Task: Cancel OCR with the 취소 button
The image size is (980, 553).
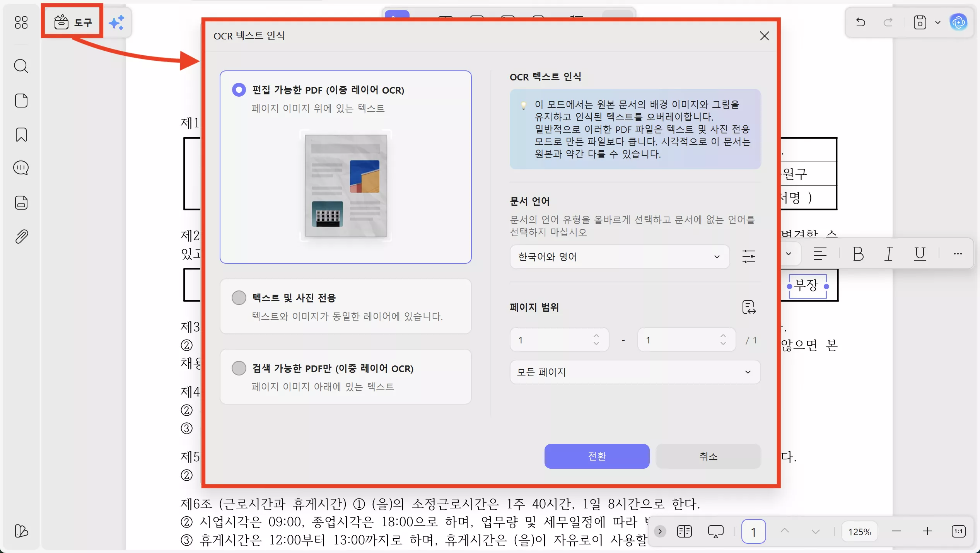Action: coord(708,456)
